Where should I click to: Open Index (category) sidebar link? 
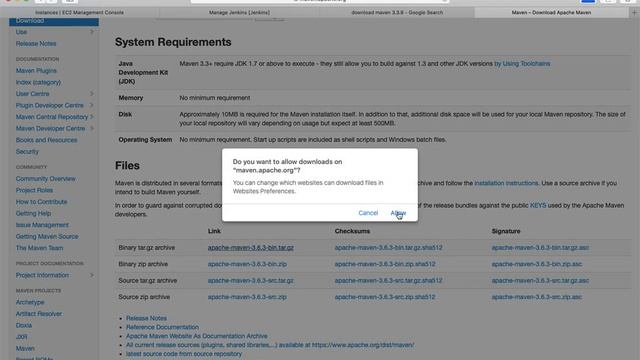[x=38, y=82]
